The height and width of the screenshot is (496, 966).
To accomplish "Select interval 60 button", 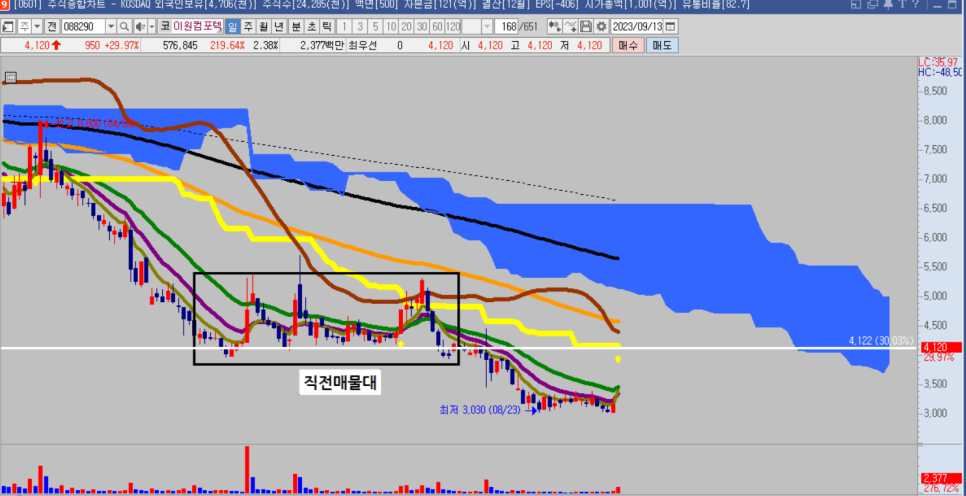I will [437, 26].
